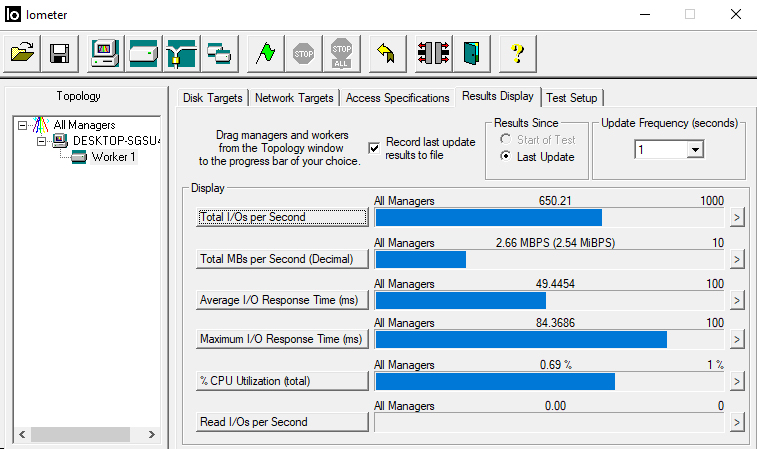759x449 pixels.
Task: Save test configuration floppy icon
Action: point(60,53)
